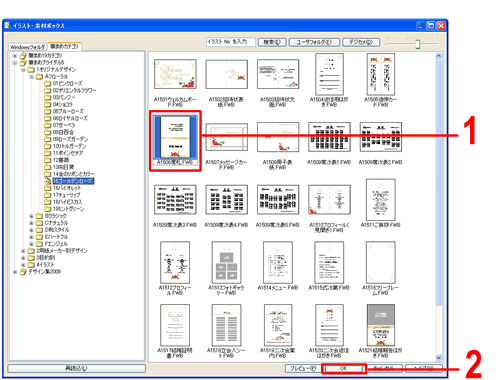Screen dimensions: 500x380
Task: Select the A1501 welcome board thumbnail
Action: pyautogui.click(x=175, y=74)
